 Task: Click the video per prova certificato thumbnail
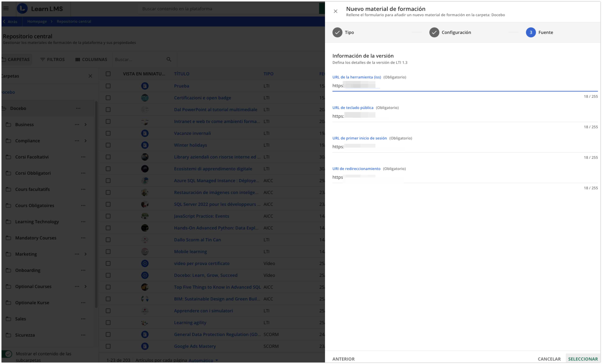[x=145, y=263]
